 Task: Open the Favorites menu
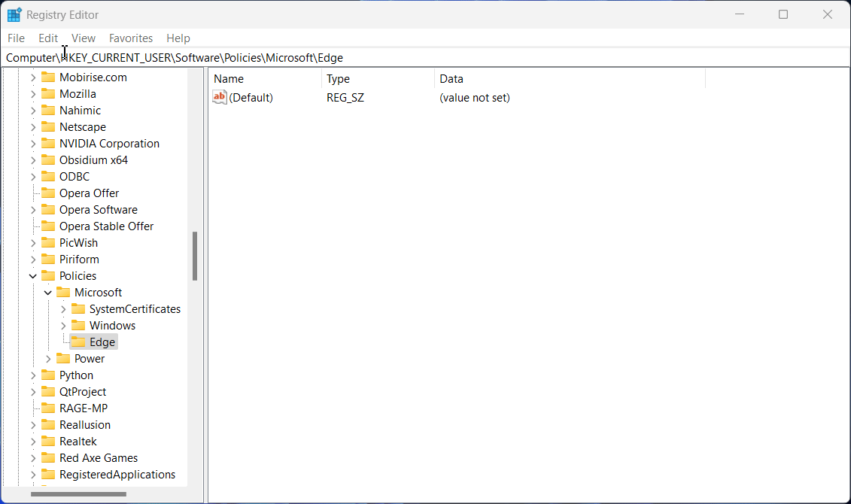(131, 38)
